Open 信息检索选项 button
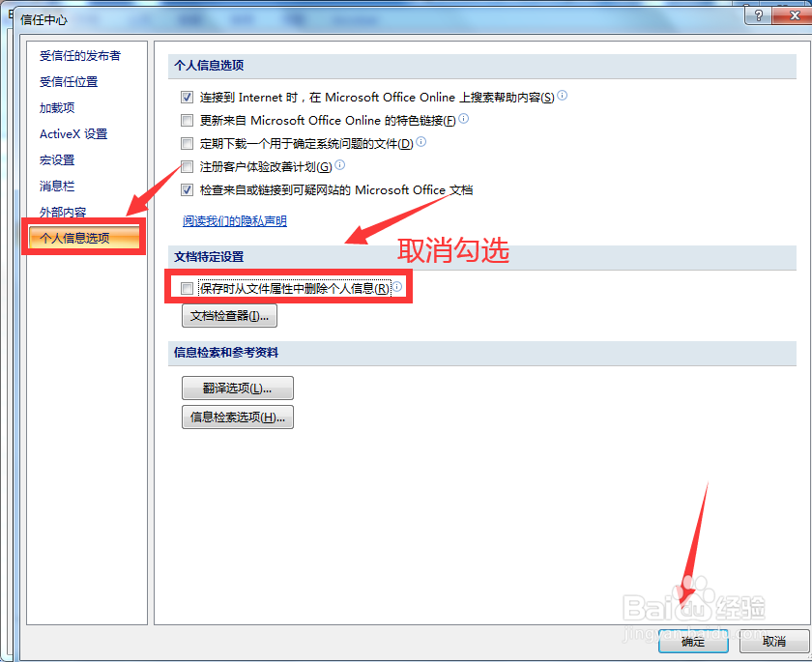 pyautogui.click(x=238, y=417)
